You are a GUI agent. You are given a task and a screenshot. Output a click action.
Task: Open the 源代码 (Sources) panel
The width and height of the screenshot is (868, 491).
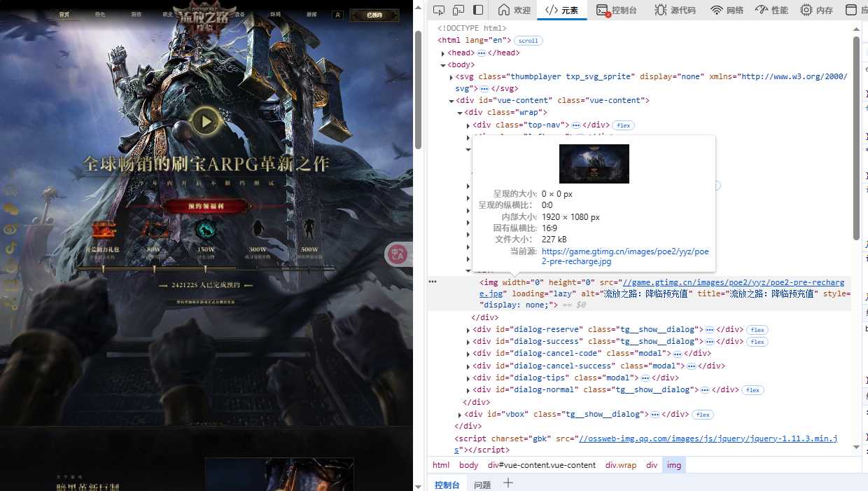(x=675, y=10)
